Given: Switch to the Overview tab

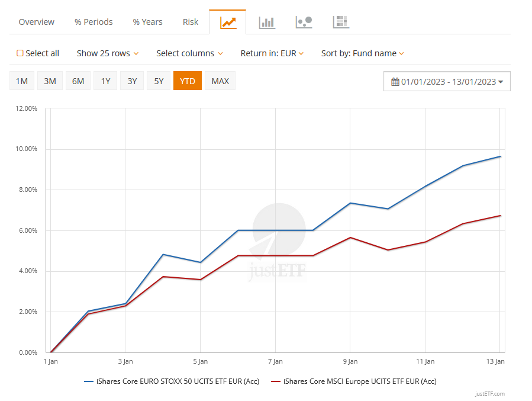Looking at the screenshot, I should (36, 22).
